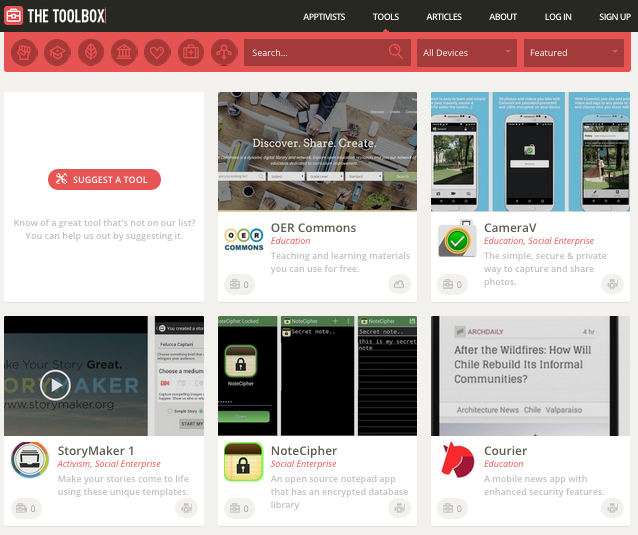638x535 pixels.
Task: Click Sign Up in the header
Action: [x=615, y=17]
